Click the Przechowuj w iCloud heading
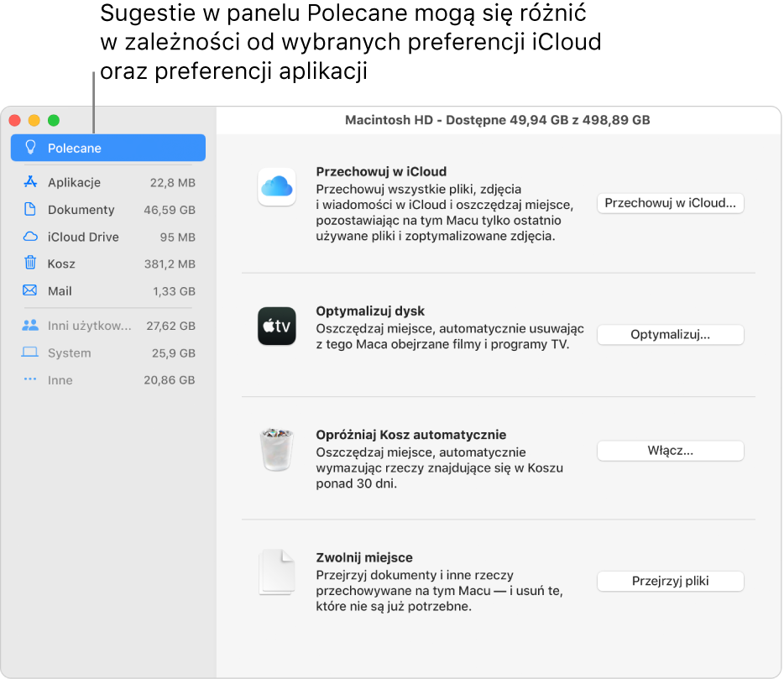The image size is (784, 679). [381, 171]
